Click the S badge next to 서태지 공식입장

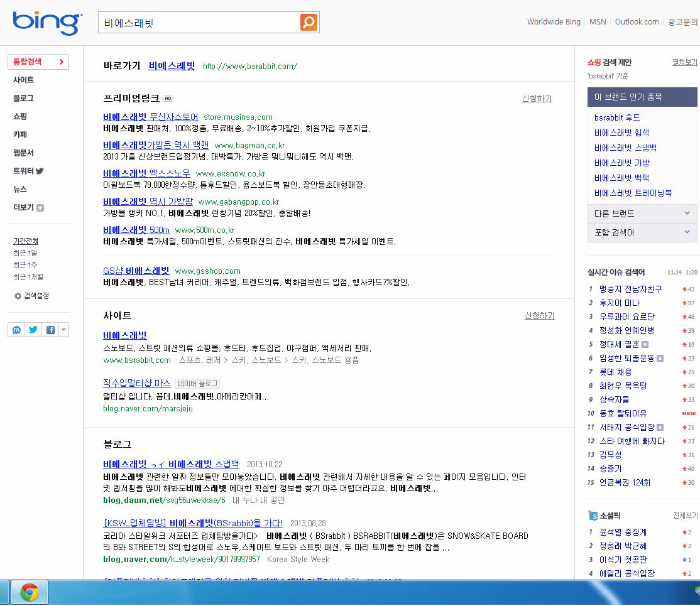tap(660, 428)
